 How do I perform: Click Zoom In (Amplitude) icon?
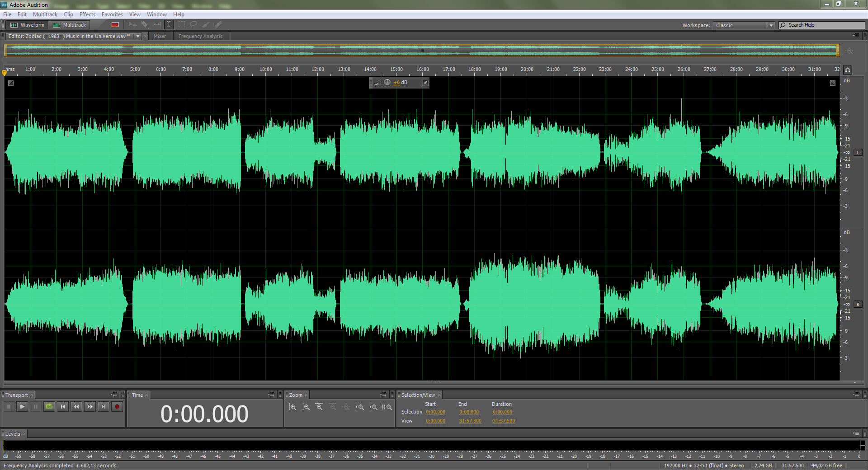point(292,407)
